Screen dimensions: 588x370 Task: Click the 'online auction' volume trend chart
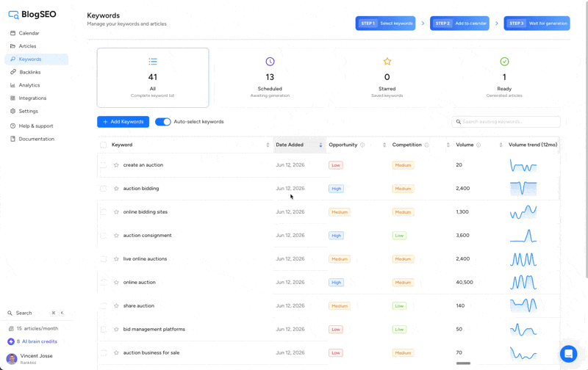click(x=523, y=283)
